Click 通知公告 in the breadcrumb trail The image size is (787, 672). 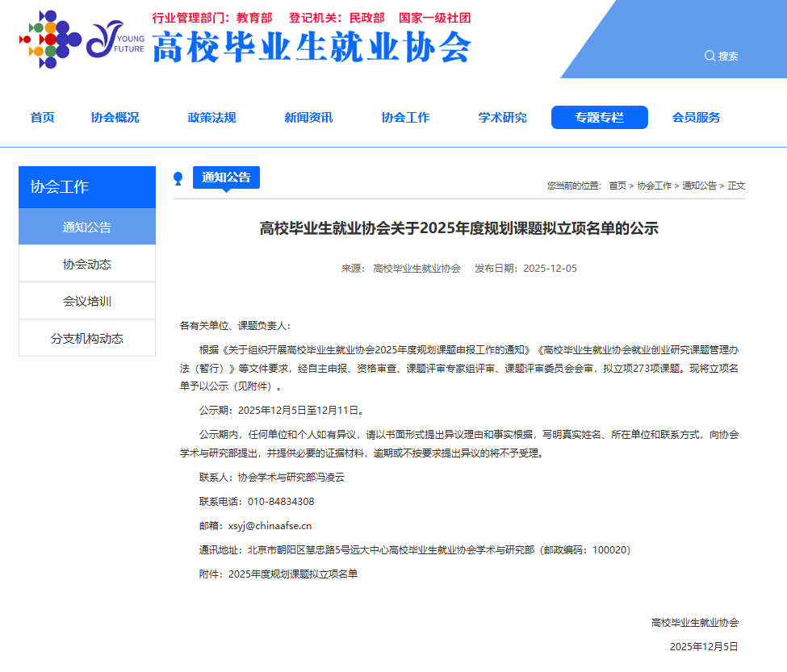click(699, 186)
